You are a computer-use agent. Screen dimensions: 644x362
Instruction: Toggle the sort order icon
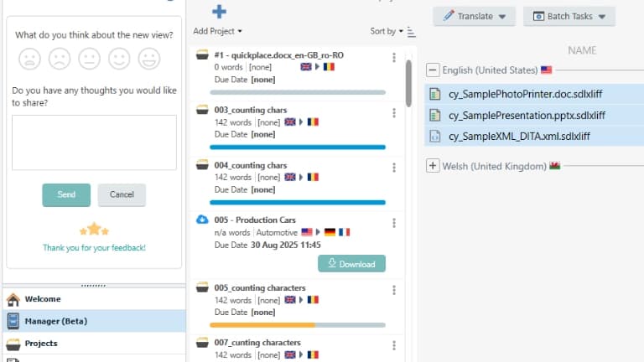coord(411,32)
